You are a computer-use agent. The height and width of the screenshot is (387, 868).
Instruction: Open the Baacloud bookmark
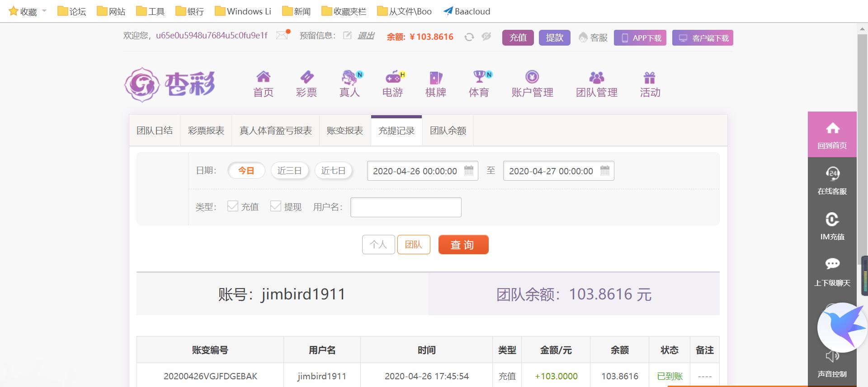[x=467, y=11]
